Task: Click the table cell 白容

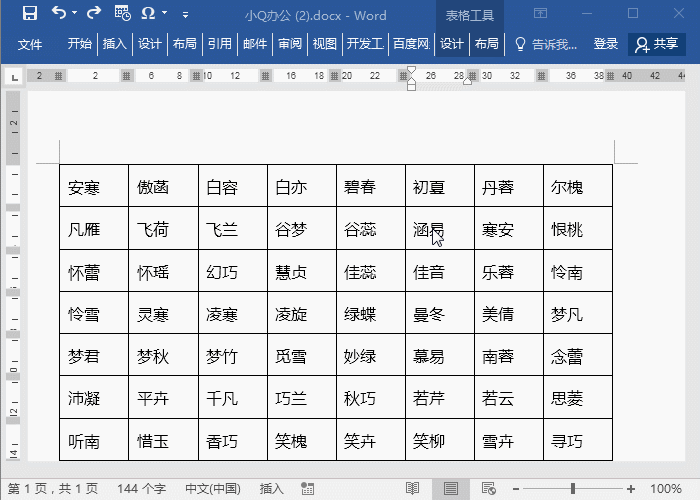Action: [x=233, y=186]
